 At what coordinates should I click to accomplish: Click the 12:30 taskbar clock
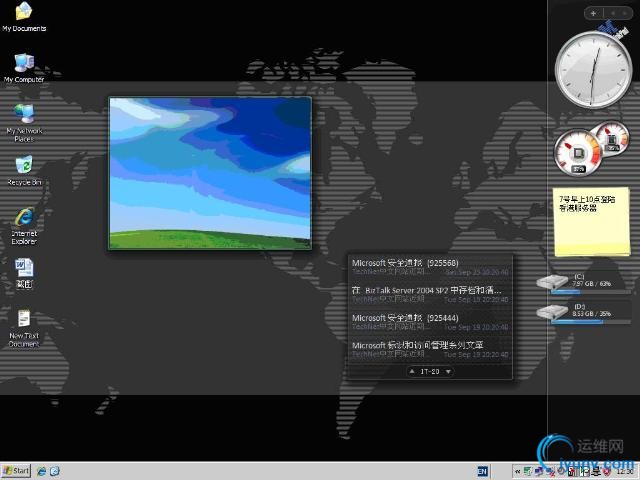click(x=625, y=472)
